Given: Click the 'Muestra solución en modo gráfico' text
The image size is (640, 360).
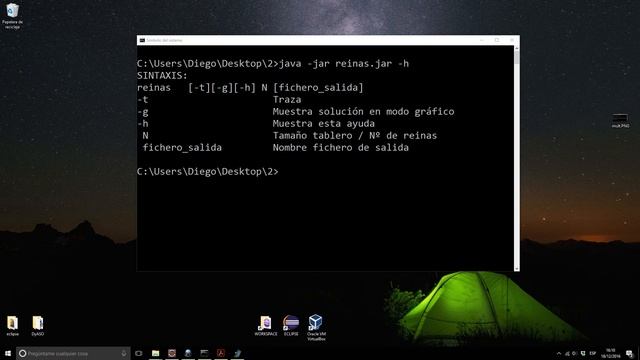Looking at the screenshot, I should (x=363, y=111).
